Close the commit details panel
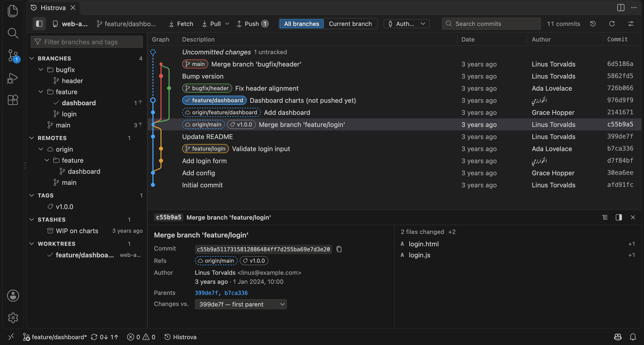The height and width of the screenshot is (345, 644). pos(633,217)
